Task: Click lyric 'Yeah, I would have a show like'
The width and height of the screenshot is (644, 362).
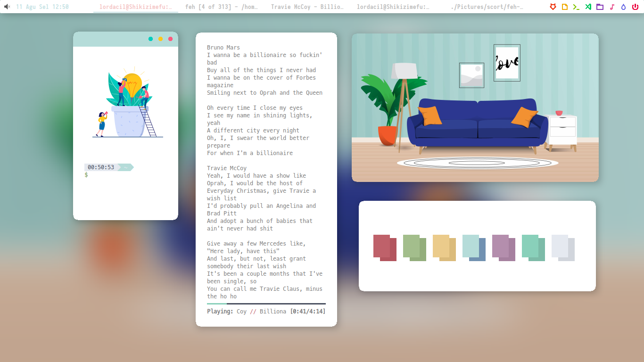Action: 256,176
